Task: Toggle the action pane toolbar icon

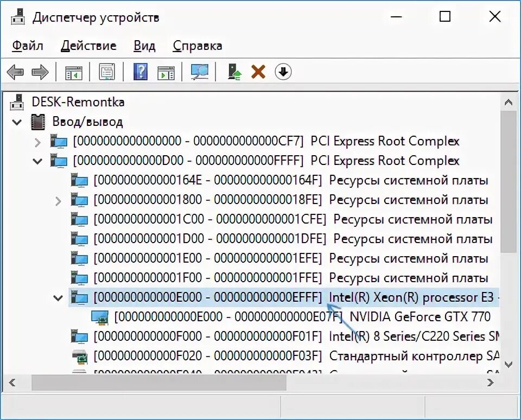Action: tap(166, 72)
